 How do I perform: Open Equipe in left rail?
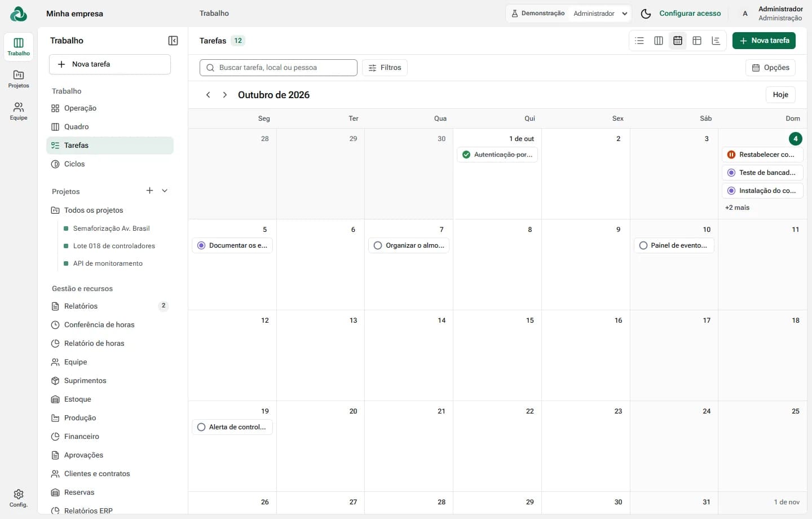19,111
